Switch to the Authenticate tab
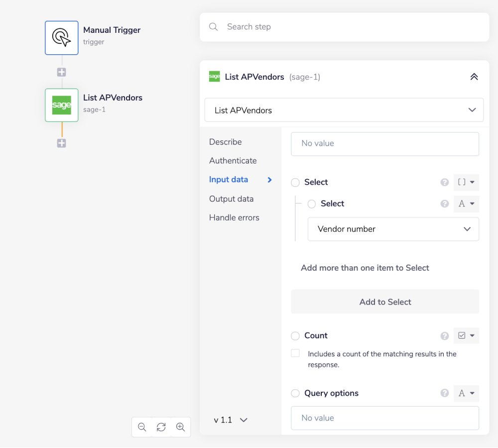Image resolution: width=498 pixels, height=448 pixels. coord(233,161)
